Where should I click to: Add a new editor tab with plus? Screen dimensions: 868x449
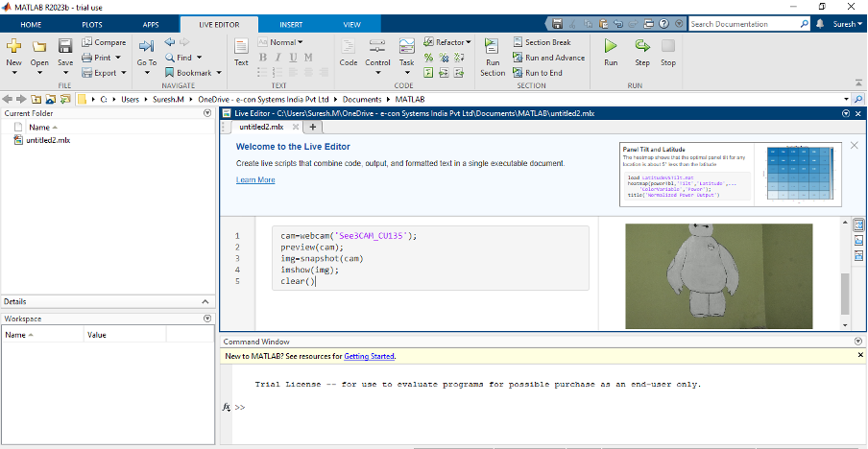[312, 128]
